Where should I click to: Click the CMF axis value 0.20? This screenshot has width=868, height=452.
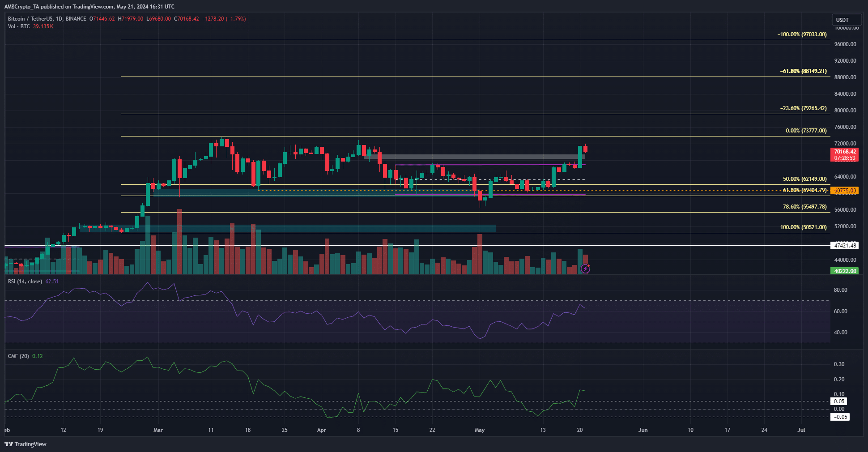(x=839, y=380)
